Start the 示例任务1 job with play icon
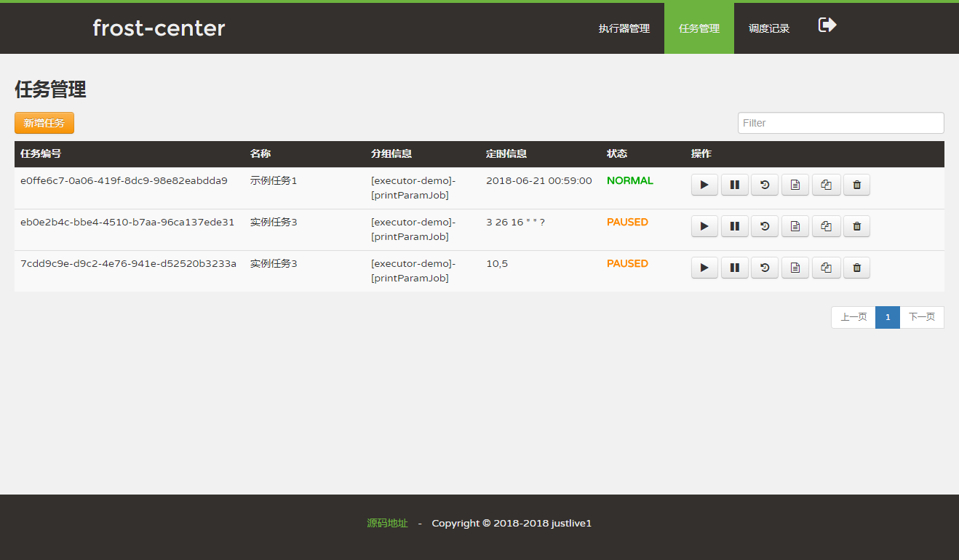 (x=704, y=185)
